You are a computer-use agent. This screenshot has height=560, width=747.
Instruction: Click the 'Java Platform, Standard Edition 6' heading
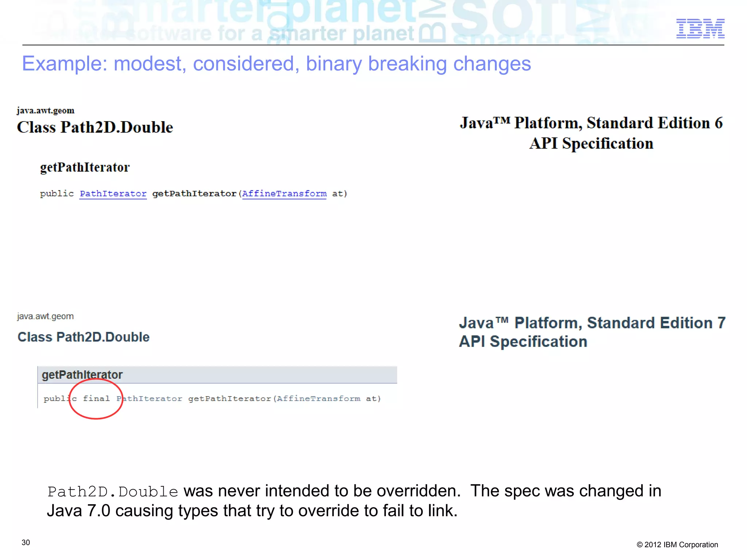591,133
